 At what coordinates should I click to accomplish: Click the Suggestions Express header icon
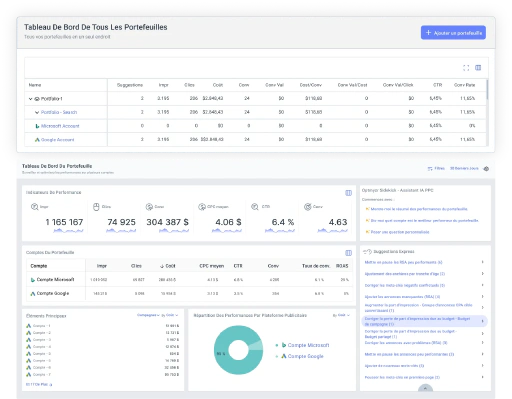click(367, 252)
